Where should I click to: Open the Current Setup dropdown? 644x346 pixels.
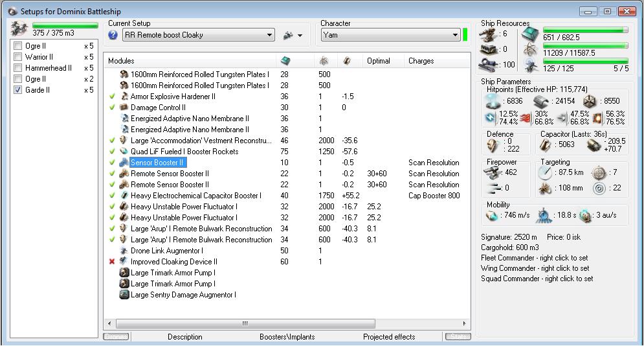[x=199, y=35]
